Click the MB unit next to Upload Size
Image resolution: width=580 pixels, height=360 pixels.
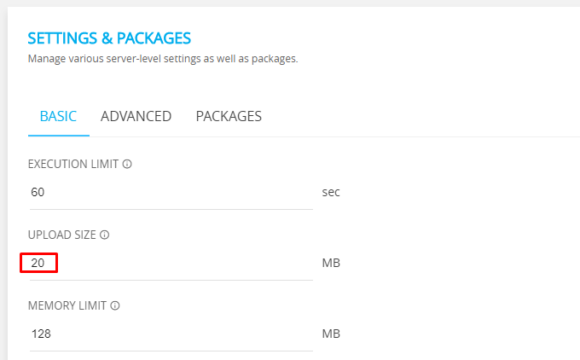click(331, 263)
